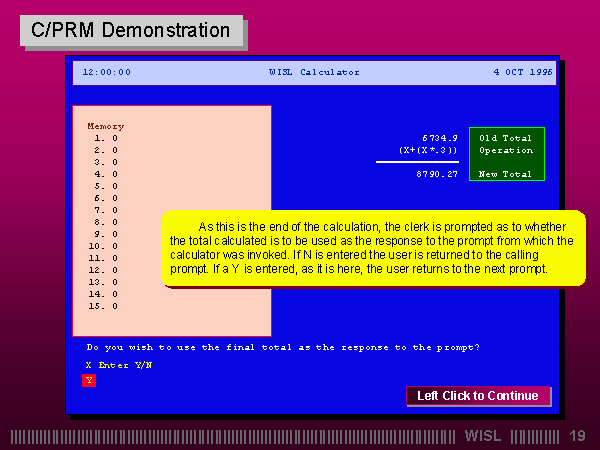600x450 pixels.
Task: Click the red Y input field
Action: pyautogui.click(x=89, y=381)
